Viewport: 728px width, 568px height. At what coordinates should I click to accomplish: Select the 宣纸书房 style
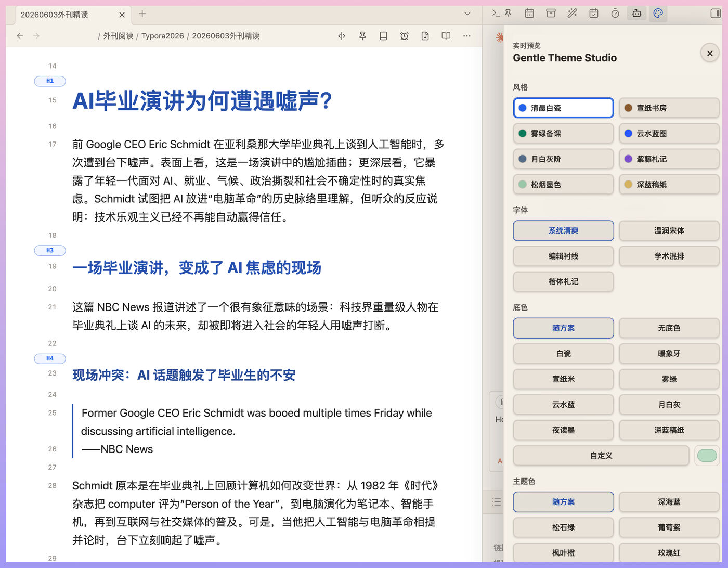click(x=669, y=108)
